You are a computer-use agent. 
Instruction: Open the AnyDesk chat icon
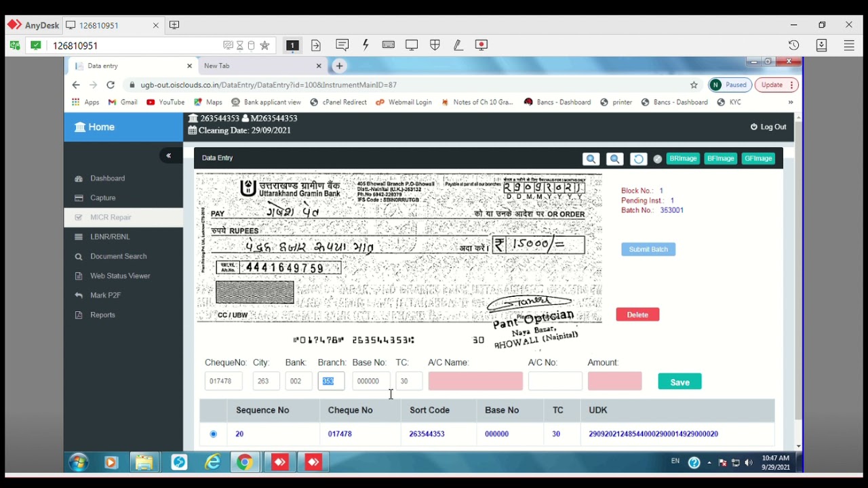(342, 45)
